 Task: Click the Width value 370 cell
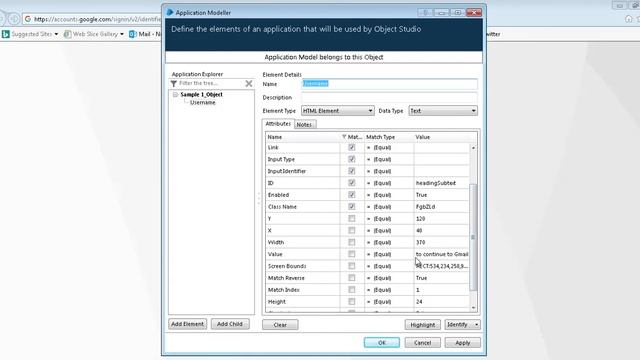click(x=442, y=242)
